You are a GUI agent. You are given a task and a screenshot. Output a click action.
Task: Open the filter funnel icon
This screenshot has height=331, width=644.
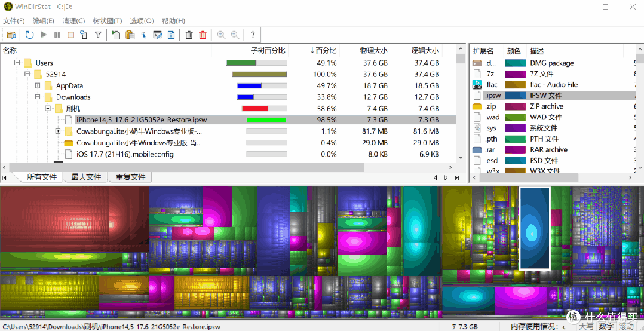pos(98,35)
